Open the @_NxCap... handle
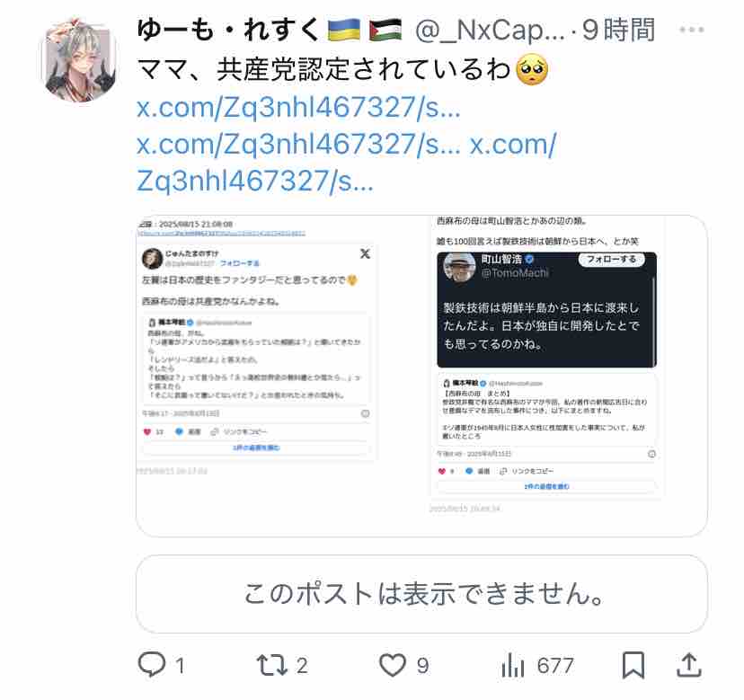 491,30
